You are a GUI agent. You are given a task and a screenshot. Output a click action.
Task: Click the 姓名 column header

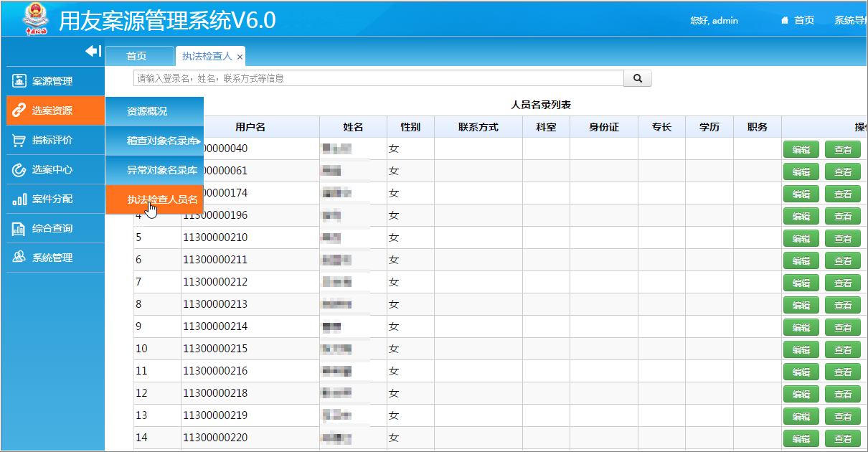(353, 127)
